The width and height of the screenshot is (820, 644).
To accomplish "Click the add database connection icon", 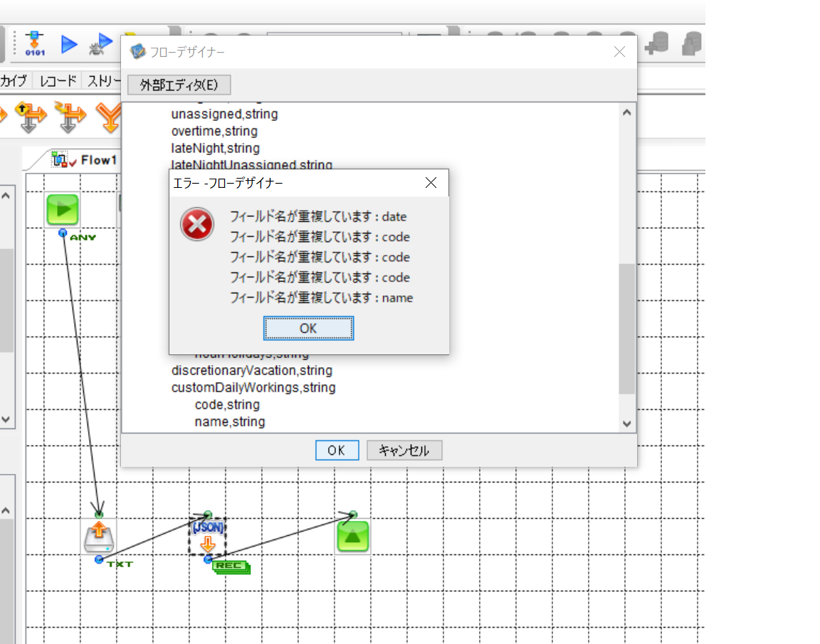I will (x=655, y=44).
